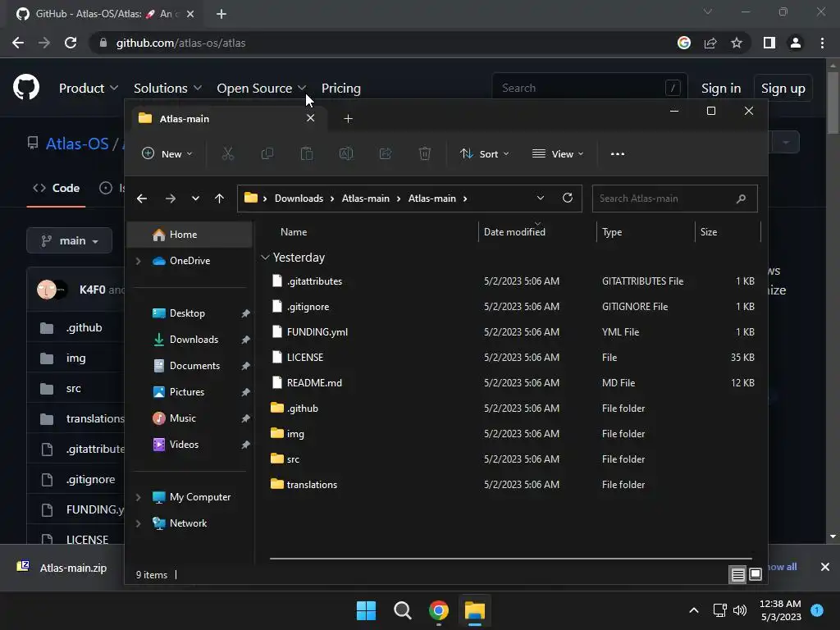Expand My Computer in navigation pane
The height and width of the screenshot is (630, 840).
click(x=138, y=497)
